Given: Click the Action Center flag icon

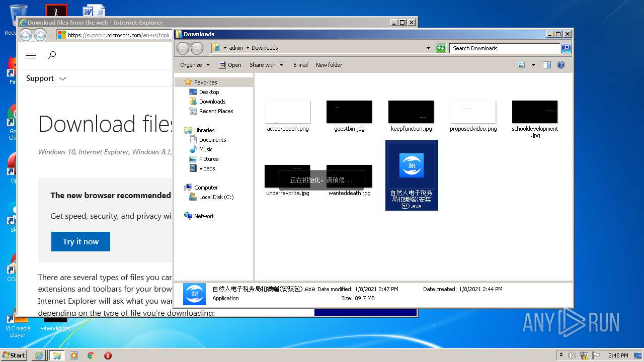Looking at the screenshot, I should pos(596,355).
